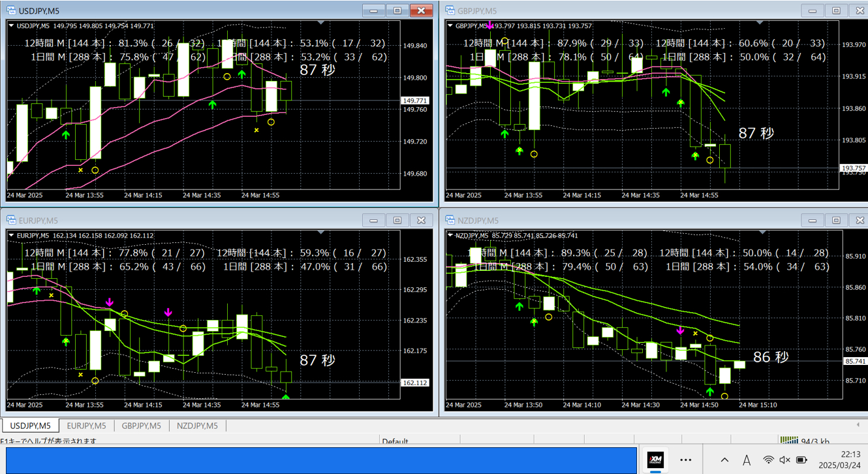Maximize the NZDJPY,M5 chart window
Image resolution: width=868 pixels, height=474 pixels.
tap(836, 221)
